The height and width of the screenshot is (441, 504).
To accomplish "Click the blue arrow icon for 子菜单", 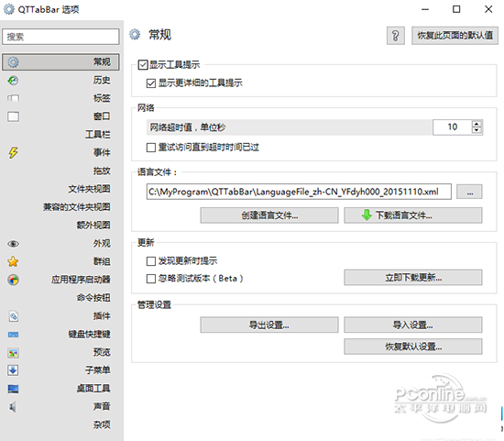I will click(13, 370).
